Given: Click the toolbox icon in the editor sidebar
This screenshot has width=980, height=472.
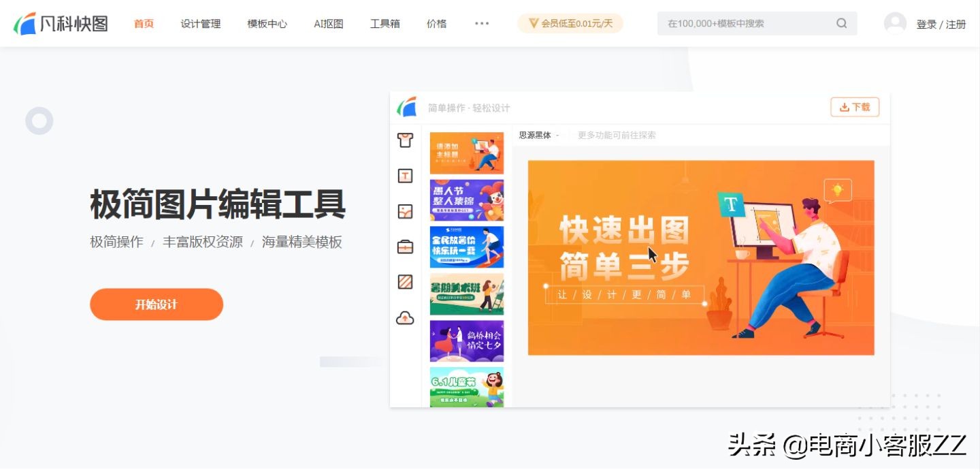Looking at the screenshot, I should point(405,247).
